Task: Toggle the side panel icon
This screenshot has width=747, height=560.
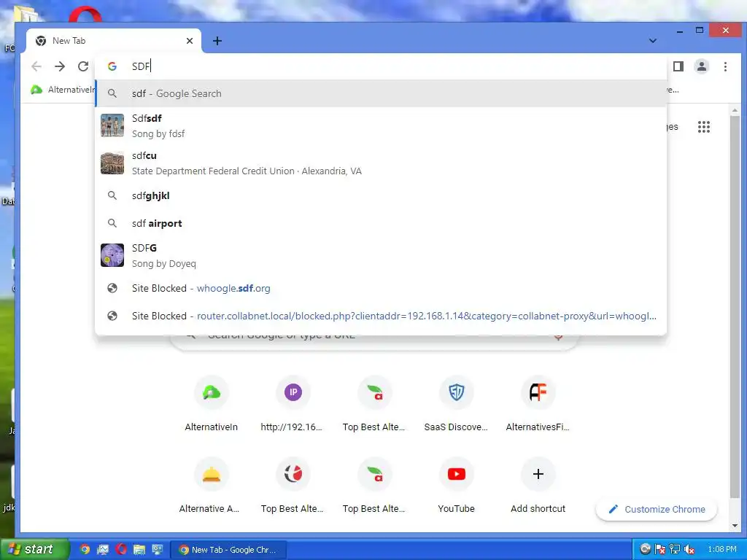Action: pos(678,66)
